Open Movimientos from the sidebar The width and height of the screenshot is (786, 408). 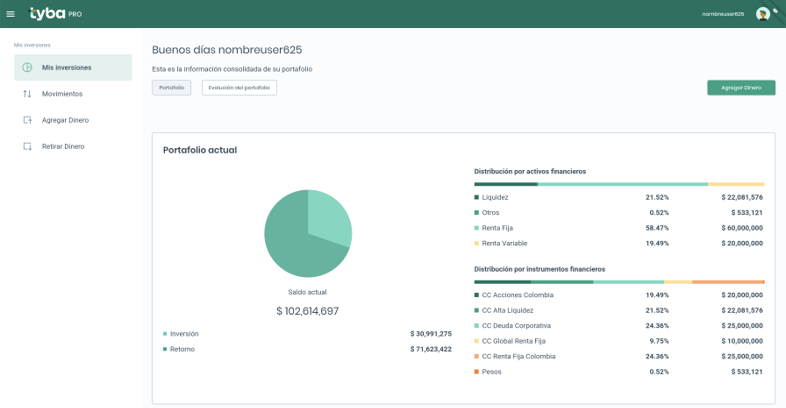62,94
